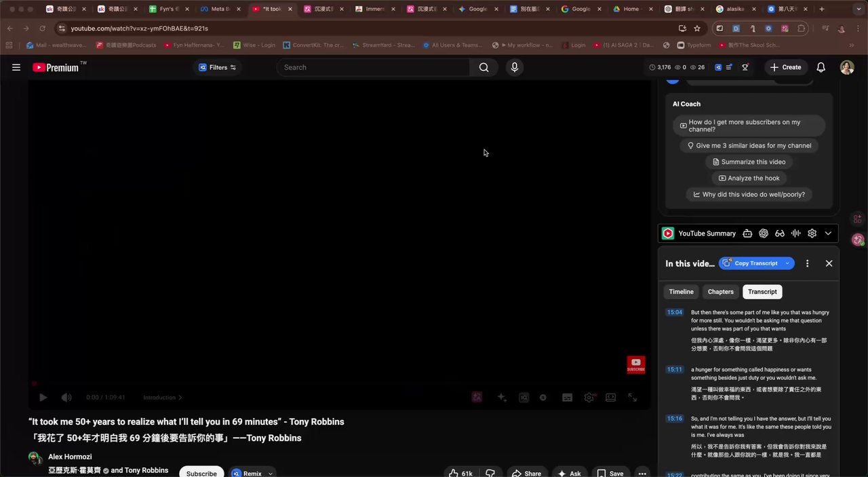Click the blue vidIQ icon in header

point(718,67)
